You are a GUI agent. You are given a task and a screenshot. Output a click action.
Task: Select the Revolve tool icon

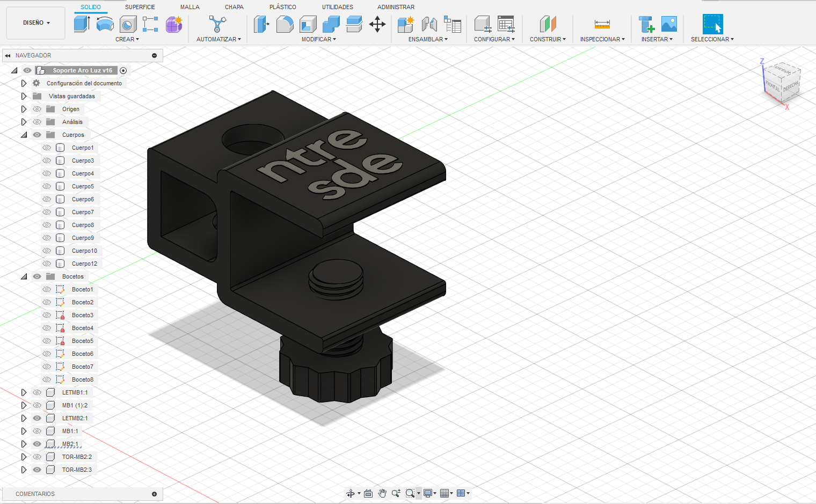pos(105,24)
